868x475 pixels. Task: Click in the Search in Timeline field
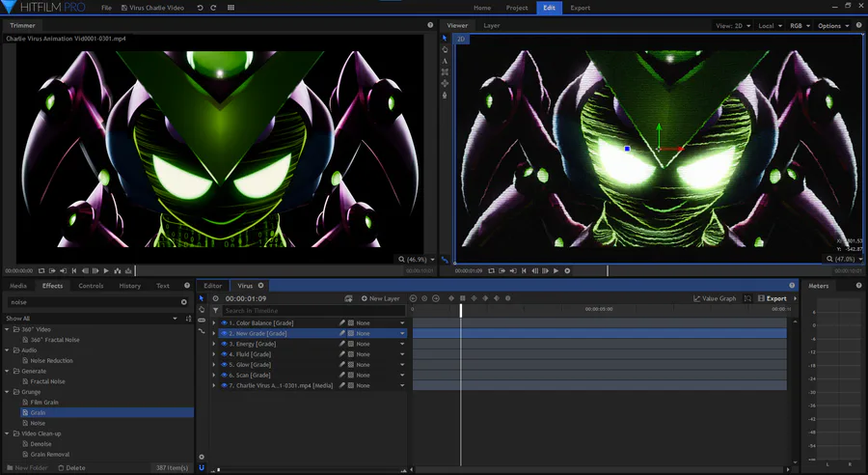click(280, 311)
